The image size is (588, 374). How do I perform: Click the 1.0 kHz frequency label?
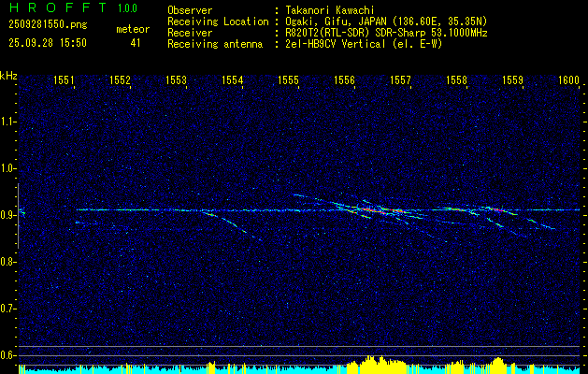7,168
